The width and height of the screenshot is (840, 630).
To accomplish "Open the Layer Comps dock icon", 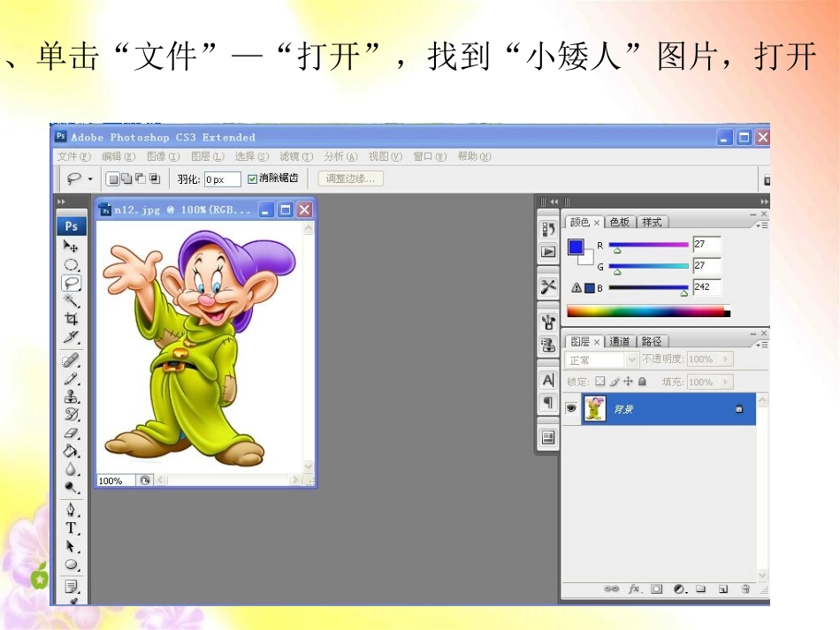I will click(548, 438).
